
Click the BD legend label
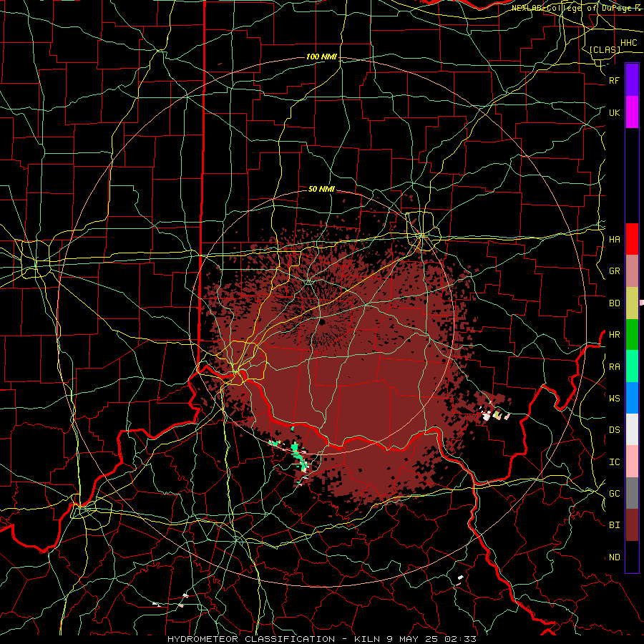click(614, 303)
